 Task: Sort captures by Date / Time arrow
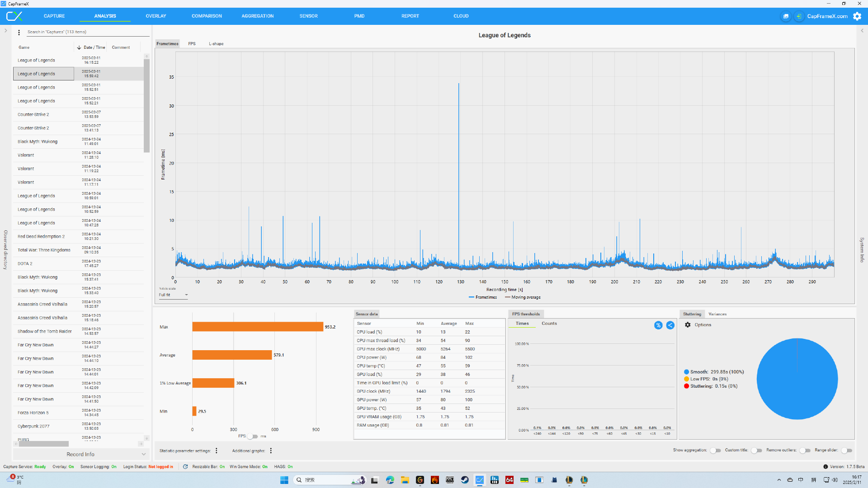tap(79, 47)
